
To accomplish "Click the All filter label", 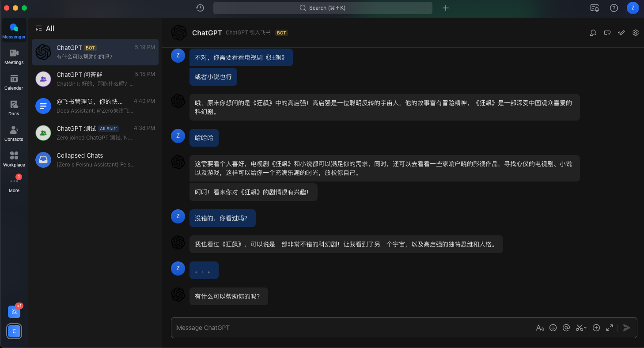I will tap(50, 28).
